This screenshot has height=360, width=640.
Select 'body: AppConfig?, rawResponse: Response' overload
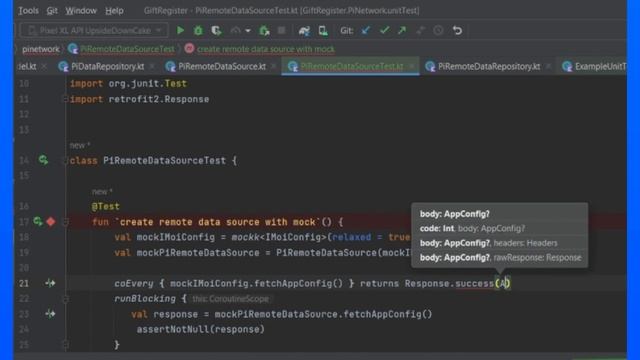click(x=500, y=258)
